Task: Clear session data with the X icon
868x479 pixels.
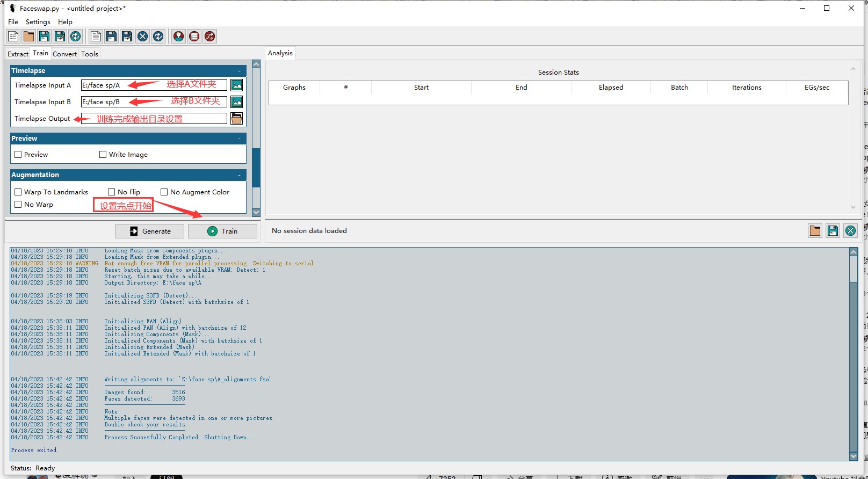Action: (850, 231)
